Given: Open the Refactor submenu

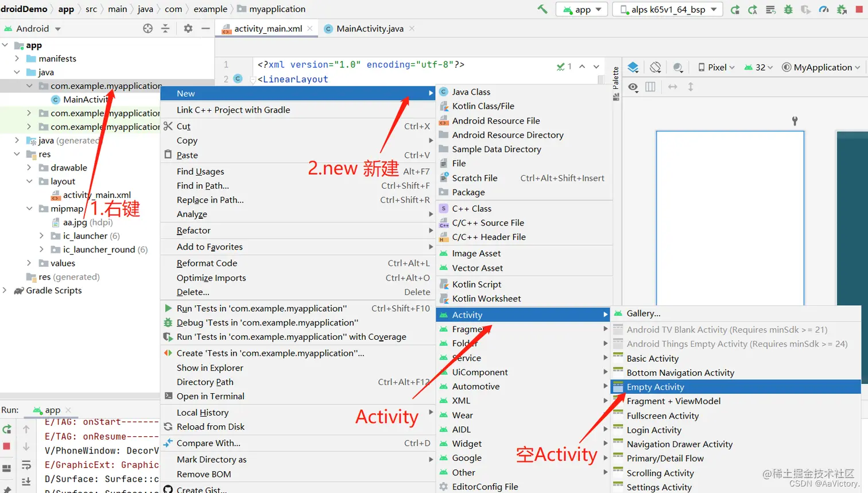Looking at the screenshot, I should [x=297, y=230].
